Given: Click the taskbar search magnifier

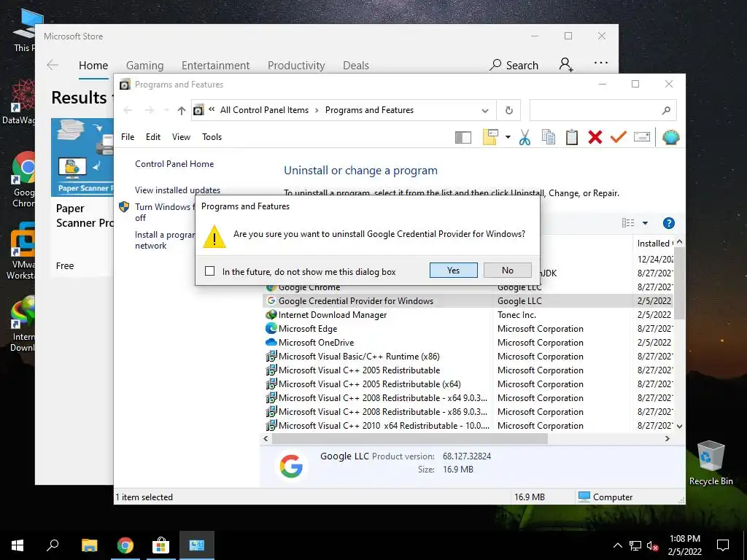Looking at the screenshot, I should pos(53,545).
